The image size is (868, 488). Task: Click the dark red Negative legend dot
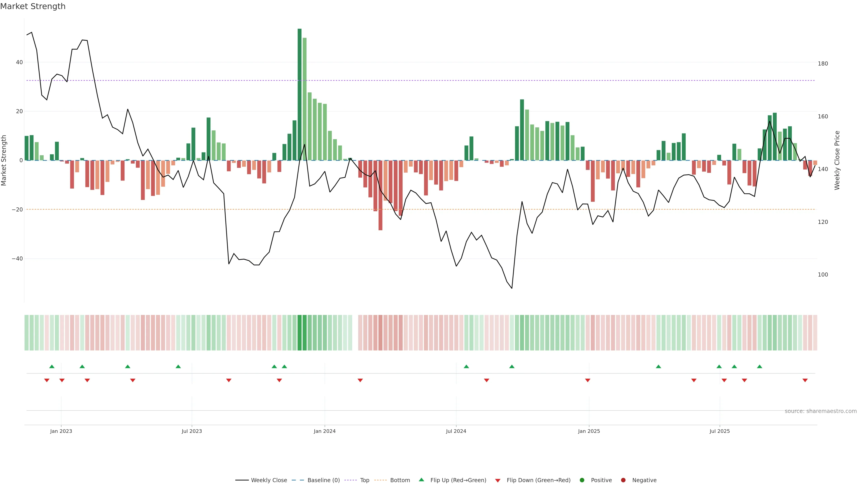pos(623,480)
